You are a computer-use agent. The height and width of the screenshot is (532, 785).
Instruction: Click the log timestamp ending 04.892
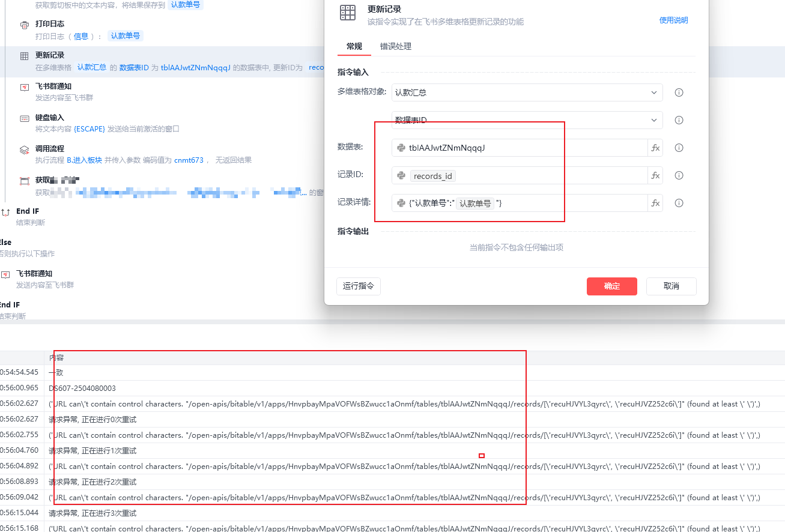[x=19, y=467]
